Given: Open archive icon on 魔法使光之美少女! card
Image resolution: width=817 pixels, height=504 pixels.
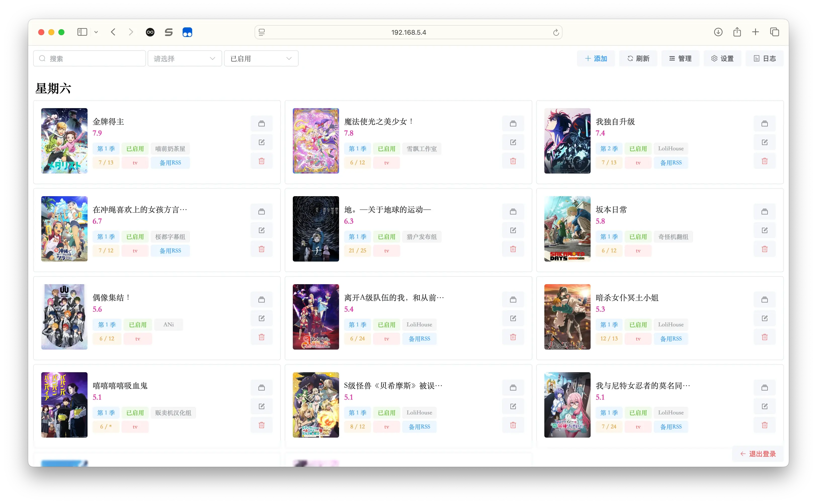Looking at the screenshot, I should [513, 123].
